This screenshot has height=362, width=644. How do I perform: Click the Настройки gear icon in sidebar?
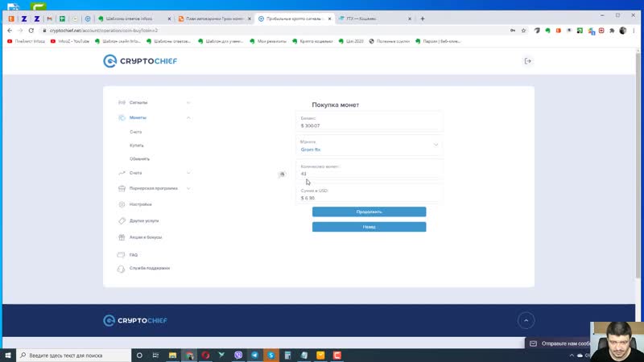(122, 204)
